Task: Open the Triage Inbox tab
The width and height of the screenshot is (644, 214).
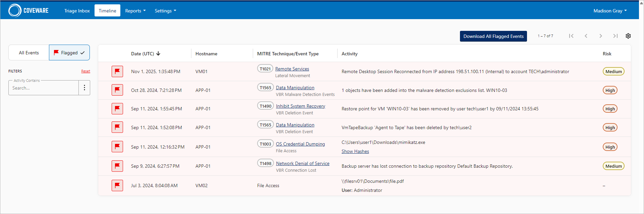Action: pos(77,11)
